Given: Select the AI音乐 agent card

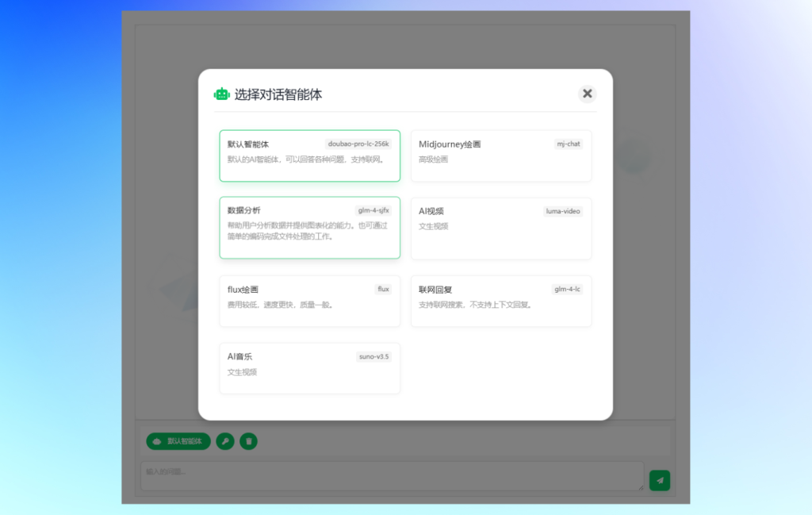Looking at the screenshot, I should [x=310, y=368].
